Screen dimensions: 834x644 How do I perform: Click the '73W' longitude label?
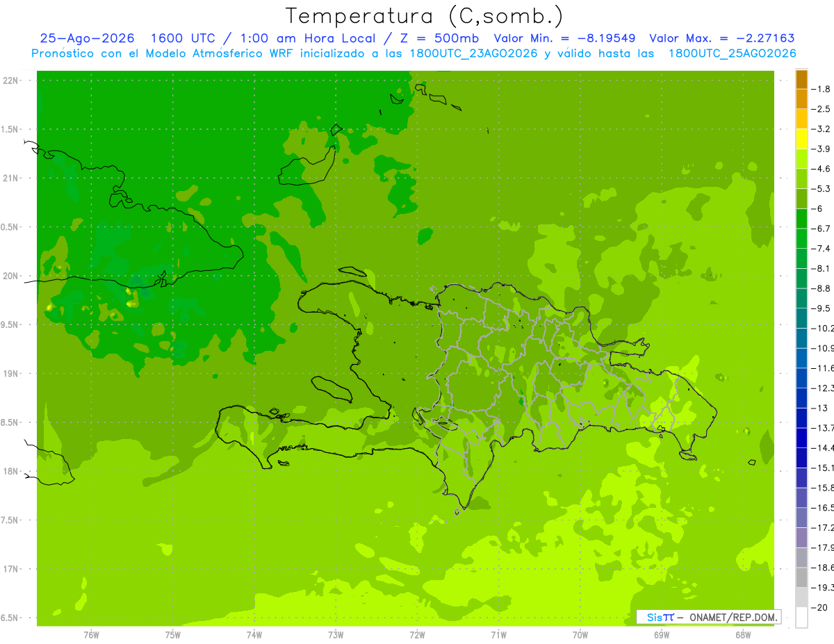(x=336, y=634)
